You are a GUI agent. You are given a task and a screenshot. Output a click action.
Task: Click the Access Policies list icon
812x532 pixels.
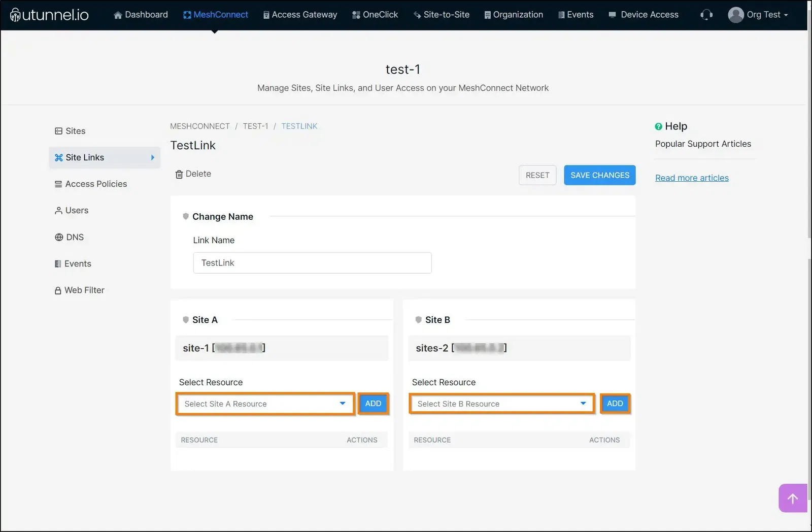tap(58, 184)
